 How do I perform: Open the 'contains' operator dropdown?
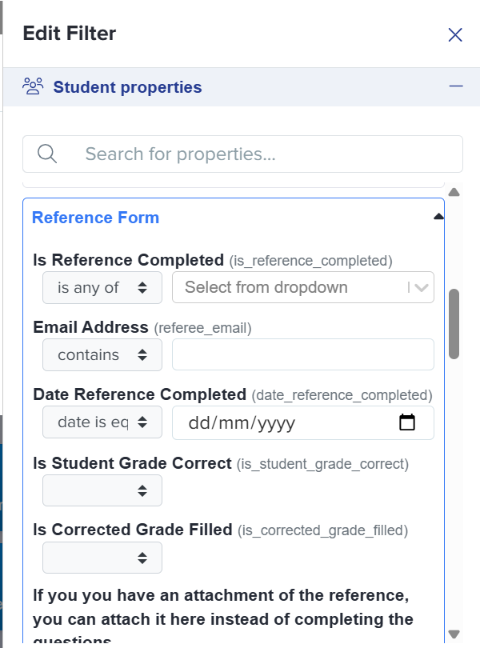click(x=102, y=355)
